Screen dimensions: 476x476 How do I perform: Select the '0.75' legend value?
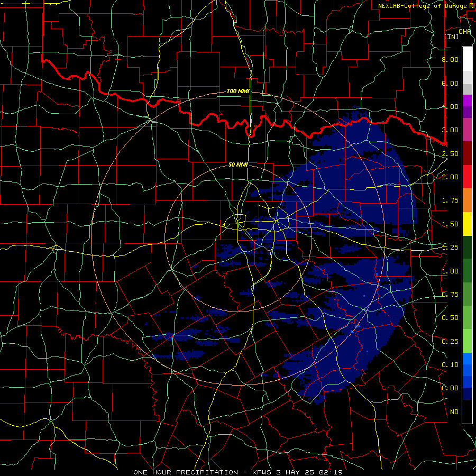[x=450, y=295]
